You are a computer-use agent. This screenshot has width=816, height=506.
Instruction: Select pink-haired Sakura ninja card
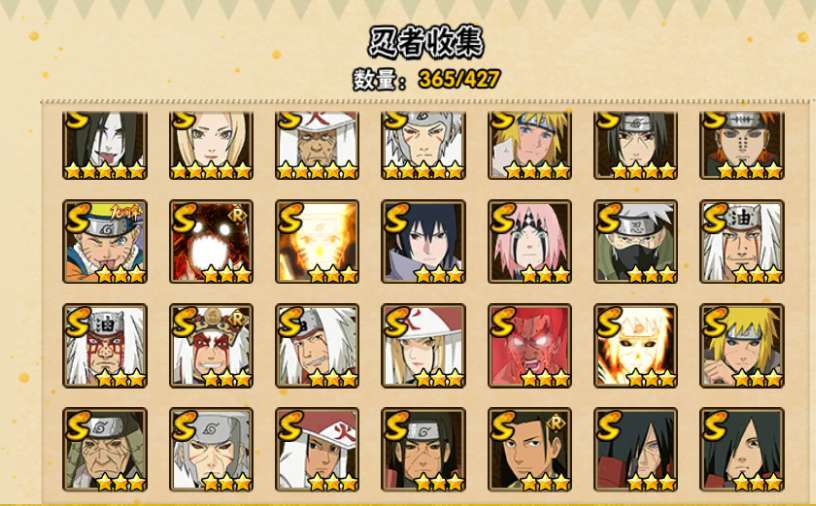point(530,242)
